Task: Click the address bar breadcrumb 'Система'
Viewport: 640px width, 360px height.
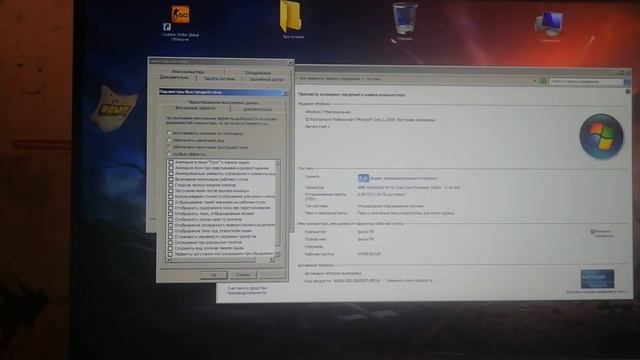Action: click(x=373, y=79)
